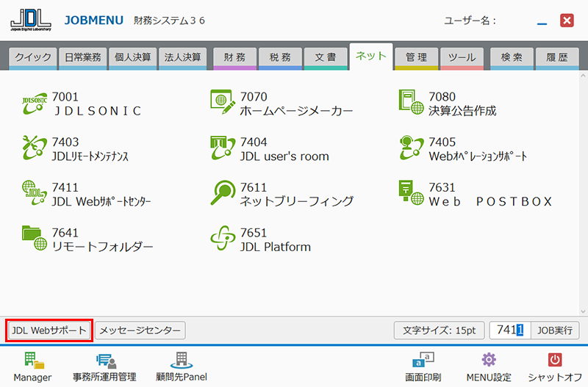Click the scrollbar up arrow
588x387 pixels.
[583, 76]
